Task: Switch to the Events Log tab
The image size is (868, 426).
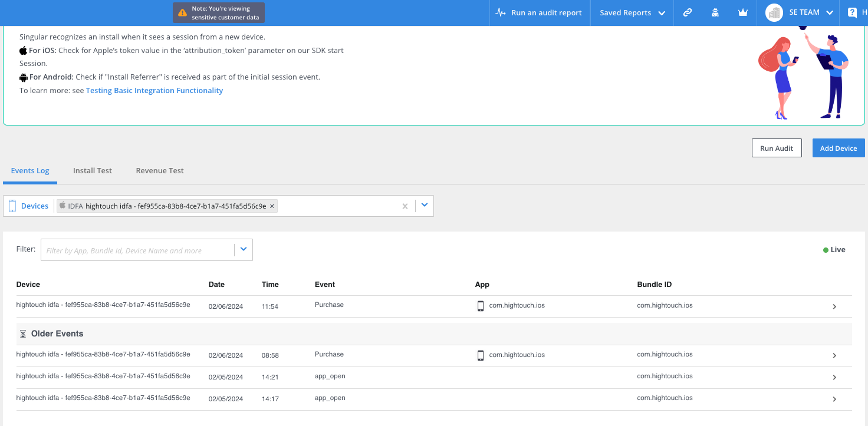Action: (x=30, y=170)
